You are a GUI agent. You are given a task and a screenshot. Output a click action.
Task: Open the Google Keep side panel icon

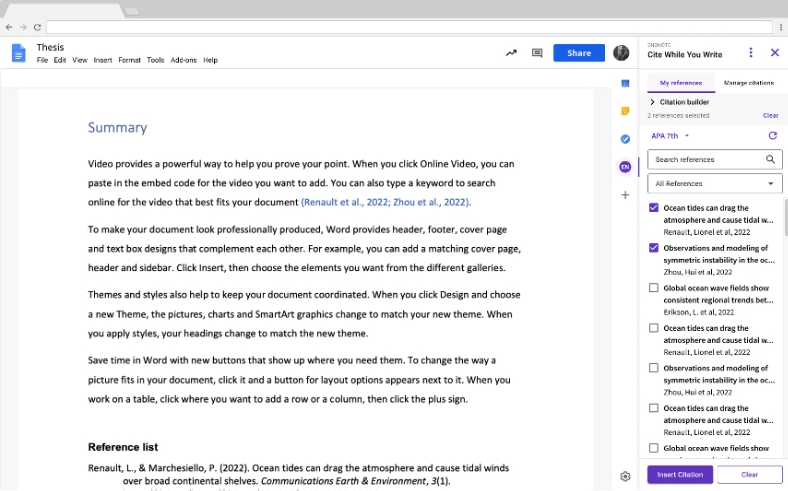point(625,111)
